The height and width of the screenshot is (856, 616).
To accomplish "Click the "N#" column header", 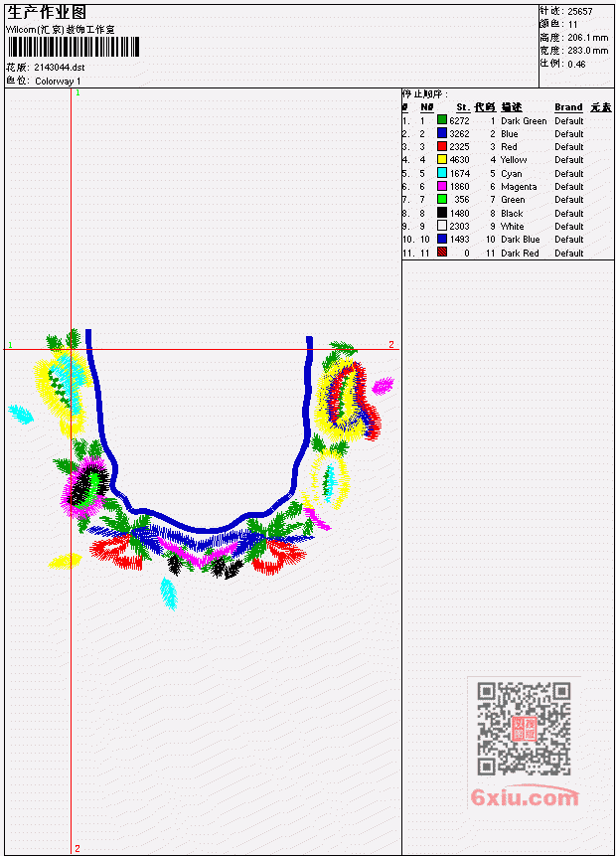I will pyautogui.click(x=426, y=107).
